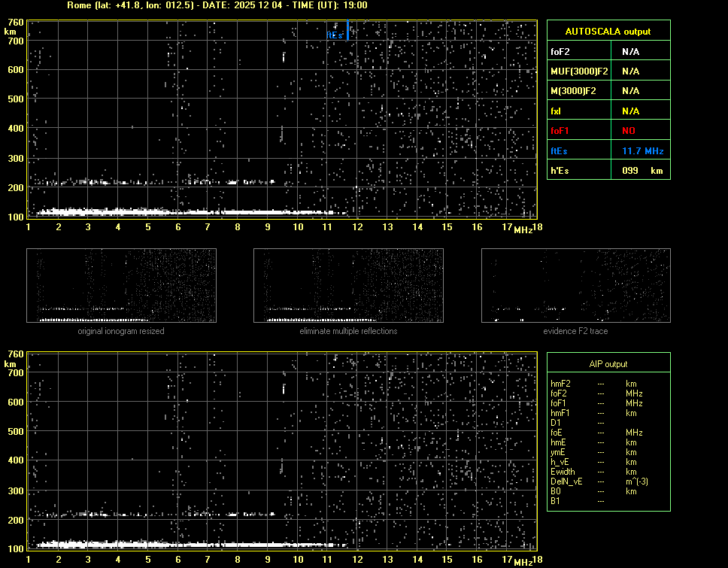Viewport: 728px width, 568px height.
Task: Select the hmF2 row in AIP output
Action: [x=561, y=384]
